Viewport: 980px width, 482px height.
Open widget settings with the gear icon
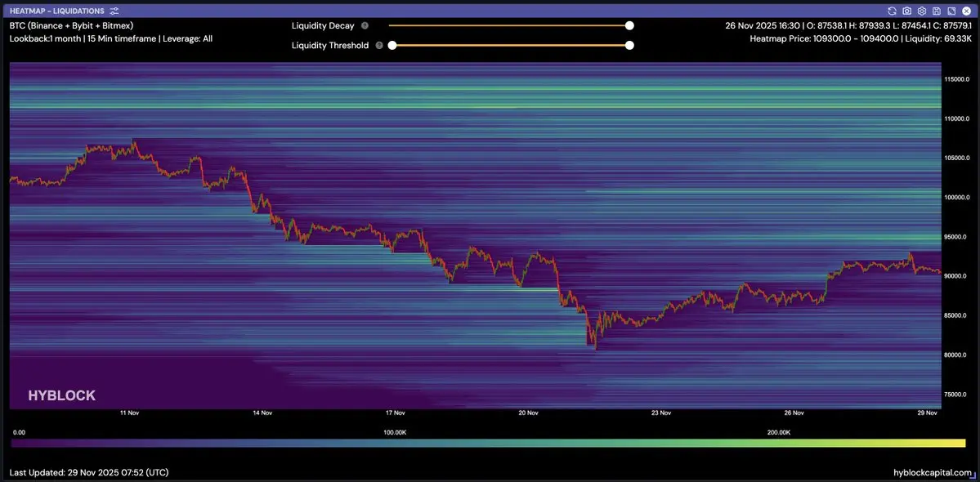click(921, 11)
